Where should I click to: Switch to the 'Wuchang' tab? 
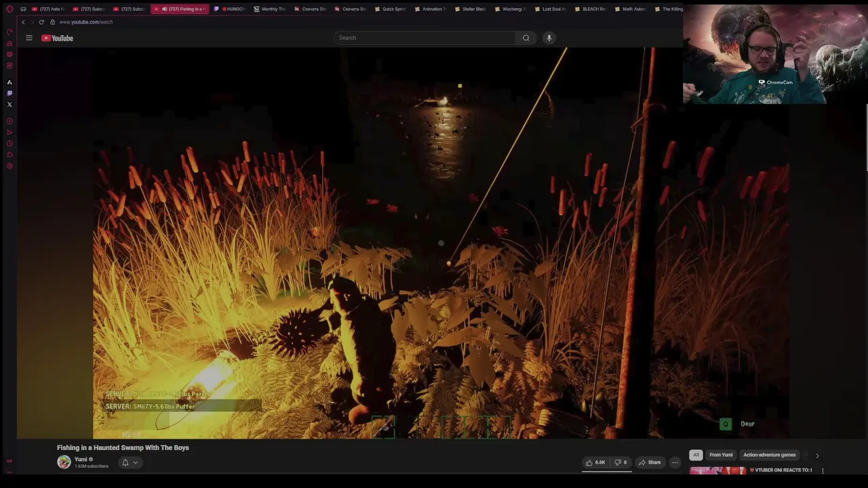(511, 9)
